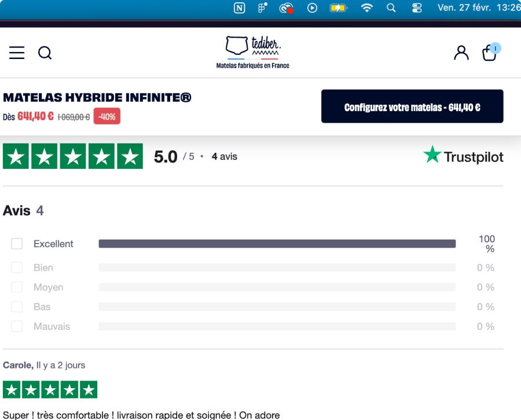Click the play circle menu bar icon
The image size is (521, 420).
[x=312, y=8]
